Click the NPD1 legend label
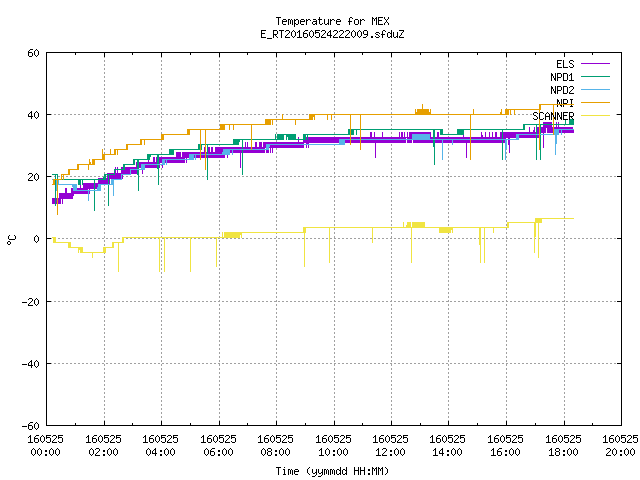Screen dimensions: 640x480 tap(562, 77)
